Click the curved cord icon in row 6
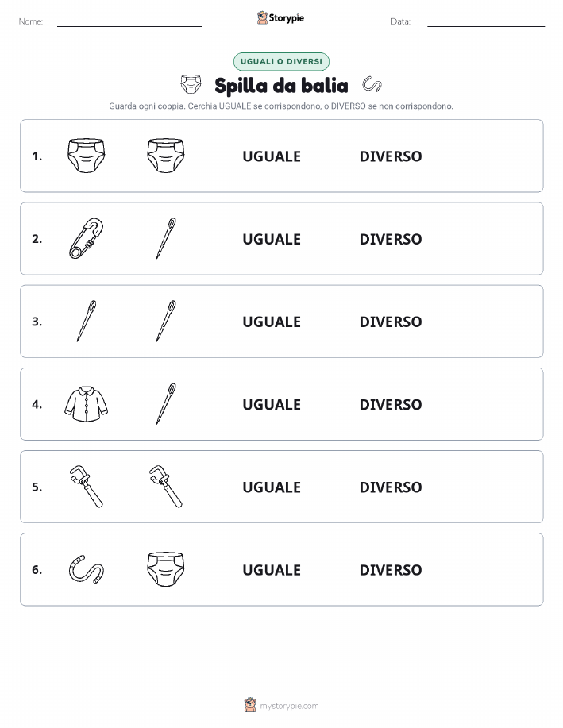Viewport: 563px width, 728px height. [87, 569]
